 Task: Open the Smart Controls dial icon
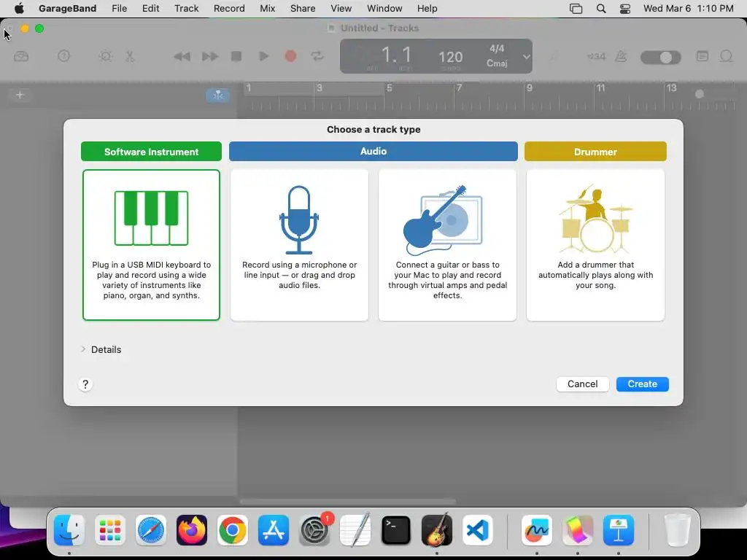click(x=105, y=56)
